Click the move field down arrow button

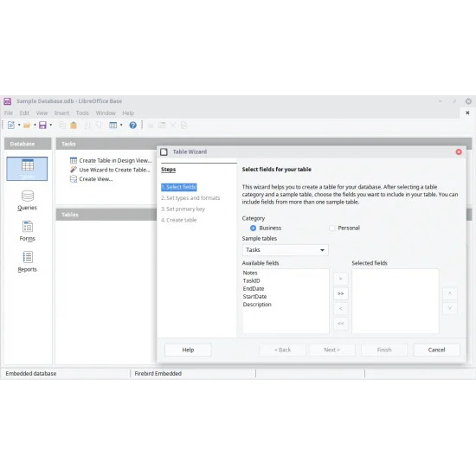click(450, 308)
